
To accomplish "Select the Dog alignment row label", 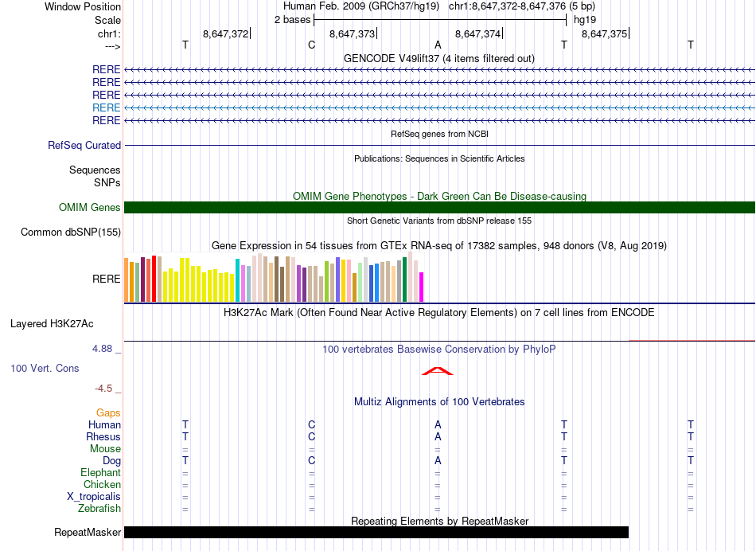I will click(x=111, y=461).
